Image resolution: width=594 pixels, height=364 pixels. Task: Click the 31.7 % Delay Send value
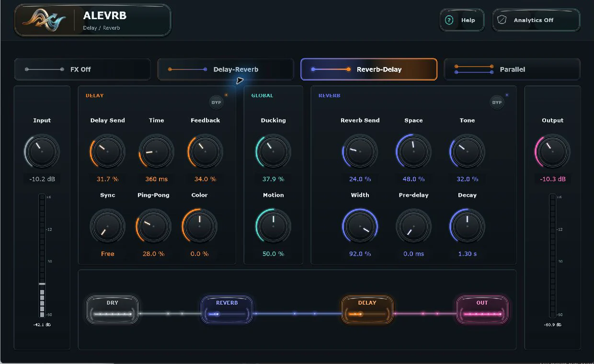pos(107,179)
